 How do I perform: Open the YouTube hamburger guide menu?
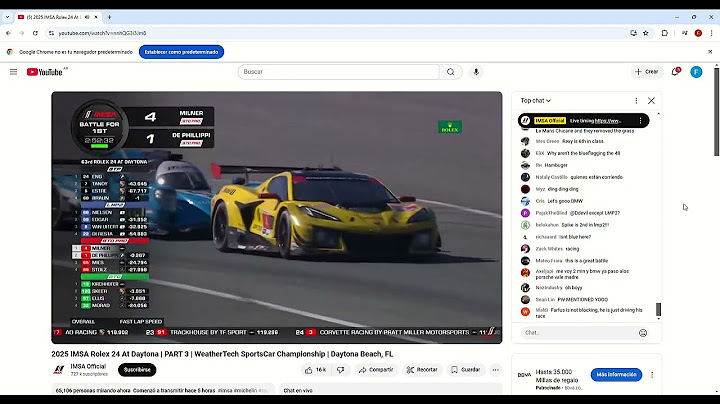click(x=13, y=72)
